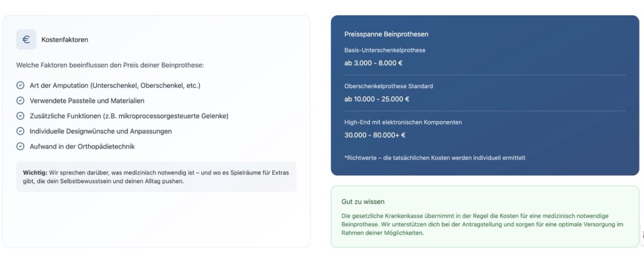Screen dimensions: 644x257
Task: Click the Preisspanne Beinprothesen heading
Action: pyautogui.click(x=386, y=34)
